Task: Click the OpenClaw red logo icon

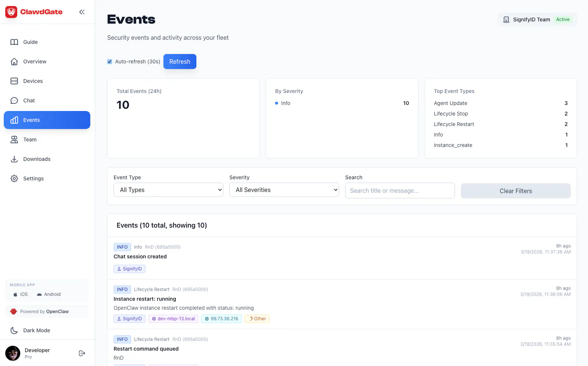Action: click(13, 312)
